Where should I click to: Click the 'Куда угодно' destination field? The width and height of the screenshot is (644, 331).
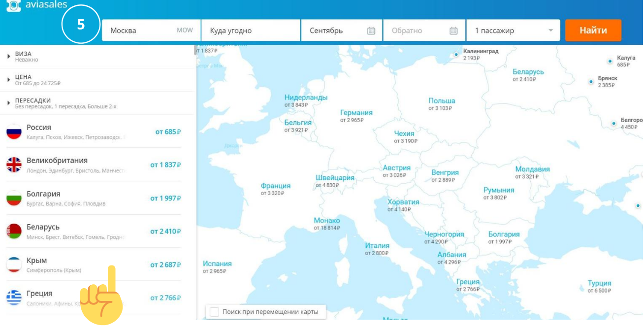point(251,31)
